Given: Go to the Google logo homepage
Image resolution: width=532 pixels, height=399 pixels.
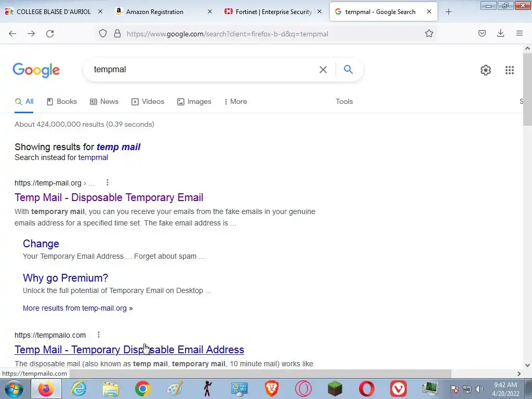Looking at the screenshot, I should pyautogui.click(x=36, y=70).
